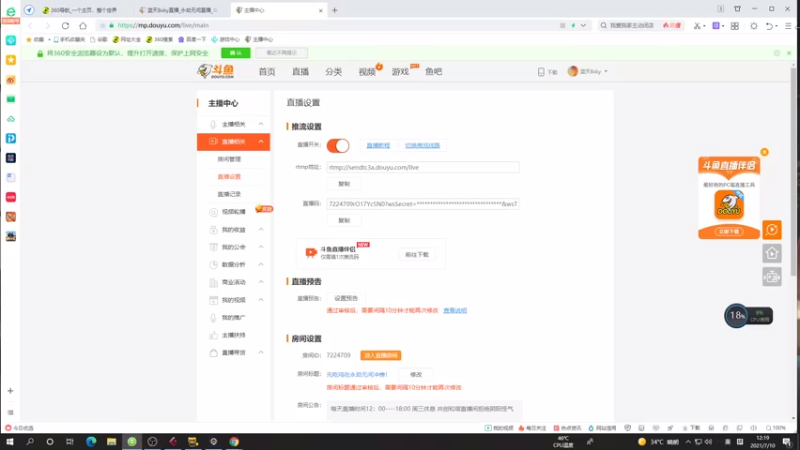Expand the 我的视频 section chevron
Viewport: 800px width, 450px height.
[261, 299]
